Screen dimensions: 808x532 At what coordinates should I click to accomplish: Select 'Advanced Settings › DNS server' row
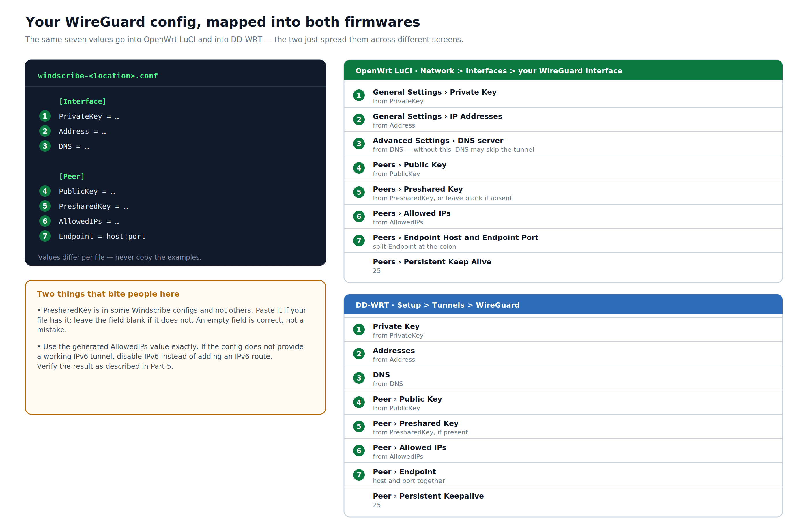(x=563, y=144)
